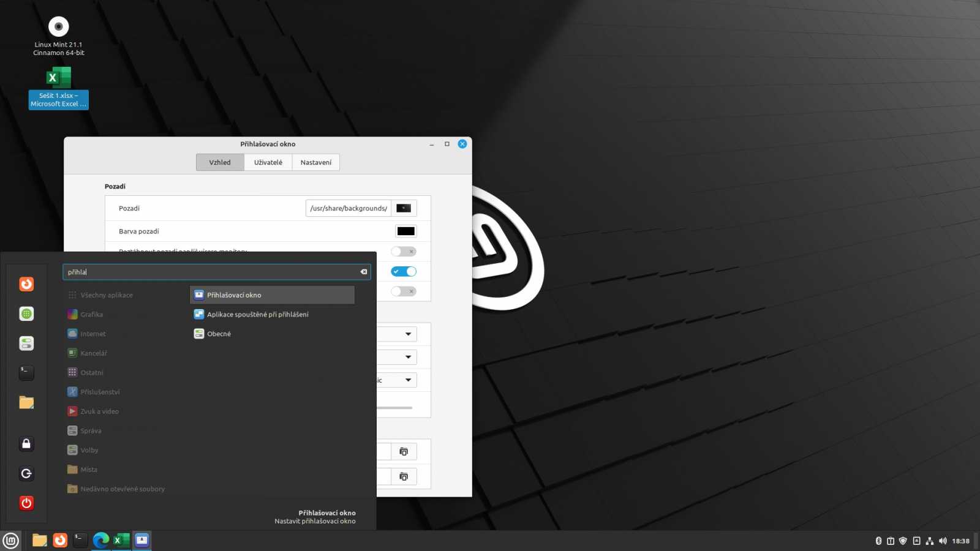Click the Lock screen icon in menu
980x551 pixels.
26,444
